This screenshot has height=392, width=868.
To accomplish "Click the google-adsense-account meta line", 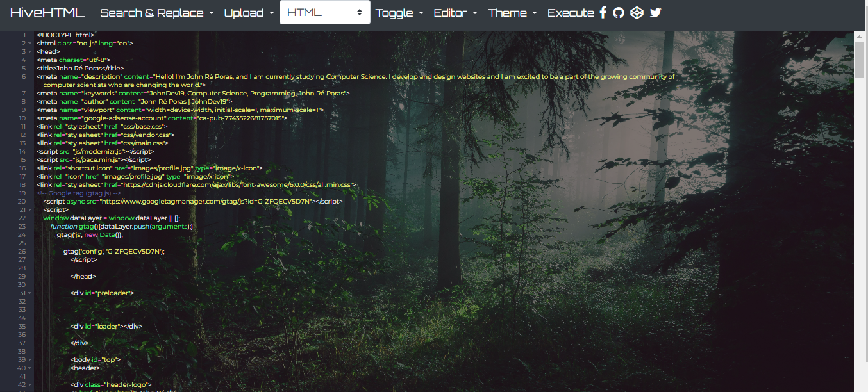I will (162, 118).
